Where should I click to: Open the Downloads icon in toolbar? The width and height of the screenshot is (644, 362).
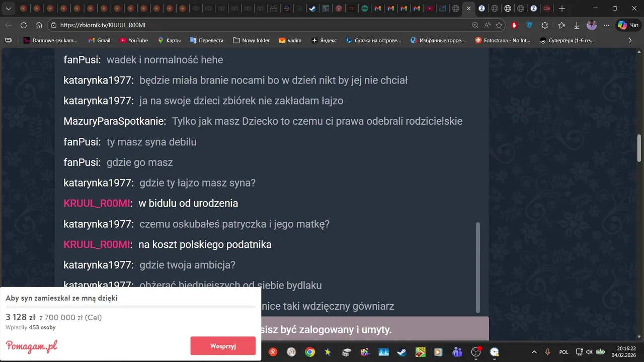click(x=577, y=25)
